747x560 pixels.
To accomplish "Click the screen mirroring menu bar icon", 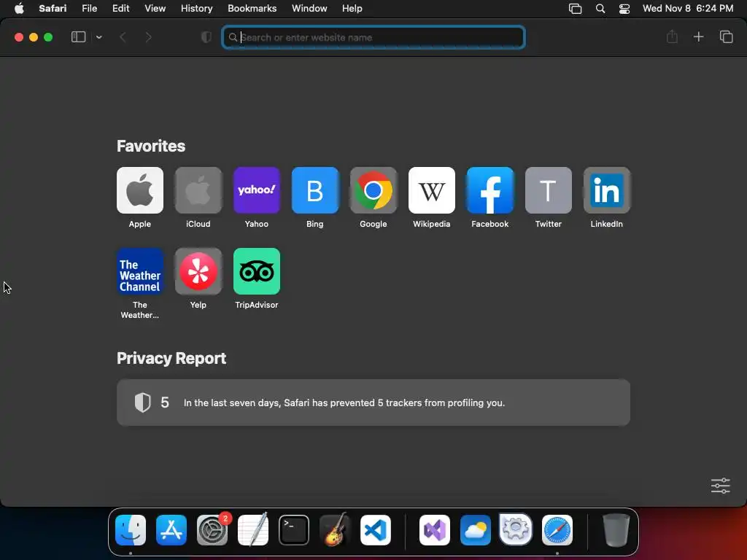I will click(575, 9).
